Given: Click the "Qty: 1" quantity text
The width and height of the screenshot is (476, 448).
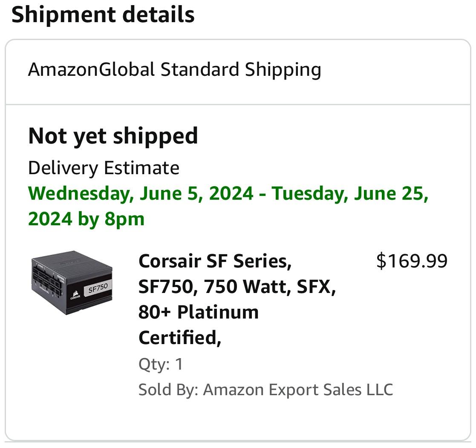Looking at the screenshot, I should click(x=160, y=364).
